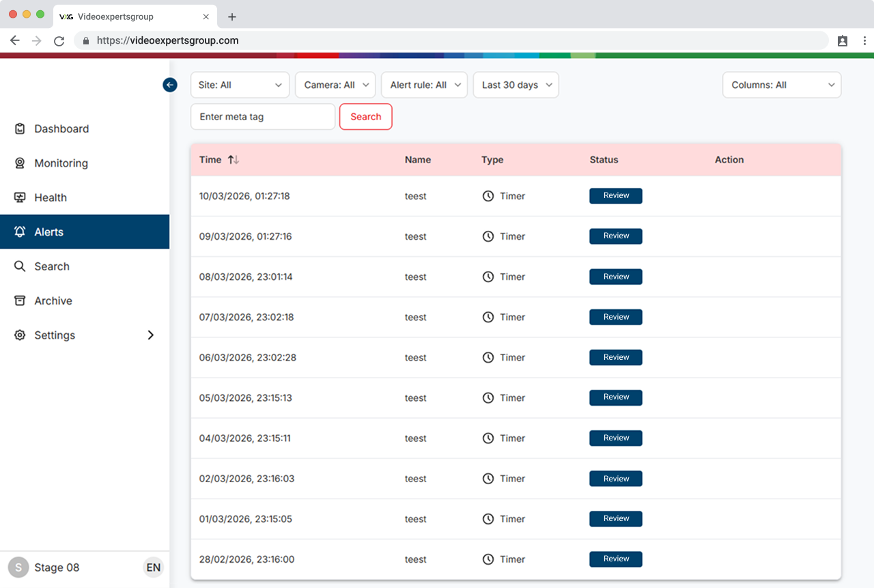Click the Monitoring camera icon
This screenshot has height=588, width=874.
20,163
